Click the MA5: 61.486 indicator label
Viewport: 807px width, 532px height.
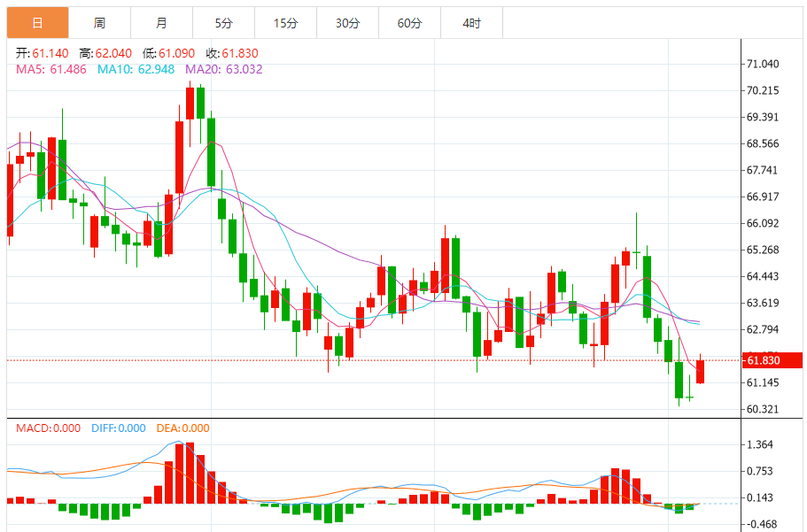click(x=51, y=69)
